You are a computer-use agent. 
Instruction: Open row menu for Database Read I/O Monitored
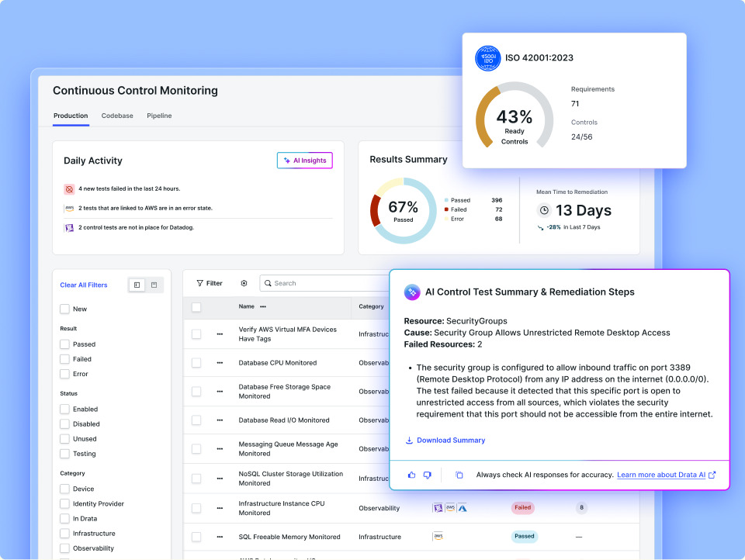pos(220,420)
